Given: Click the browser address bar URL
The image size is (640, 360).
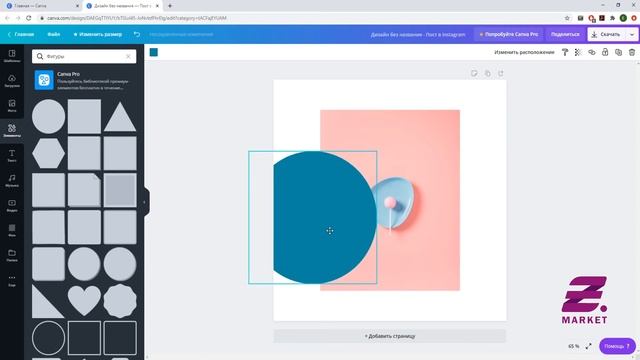Looking at the screenshot, I should pos(136,18).
